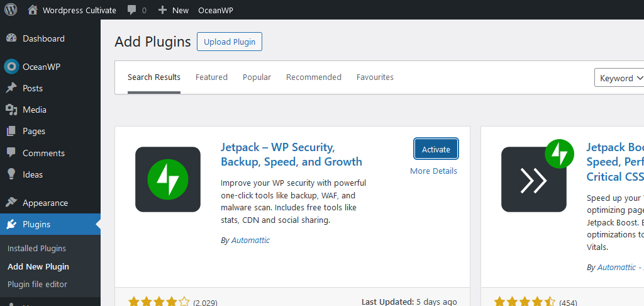Open the Keyword search type dropdown

[x=619, y=77]
